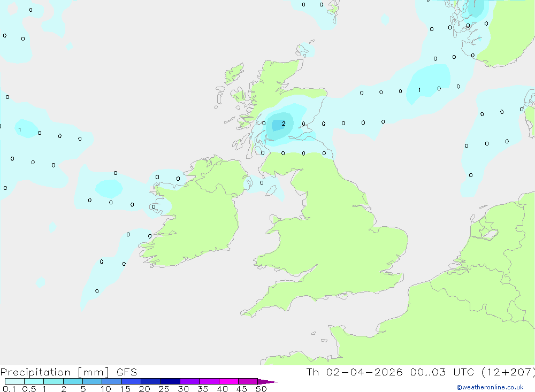Open the weatheronline.co.uk copyright link
535x392 pixels.
tap(490, 387)
